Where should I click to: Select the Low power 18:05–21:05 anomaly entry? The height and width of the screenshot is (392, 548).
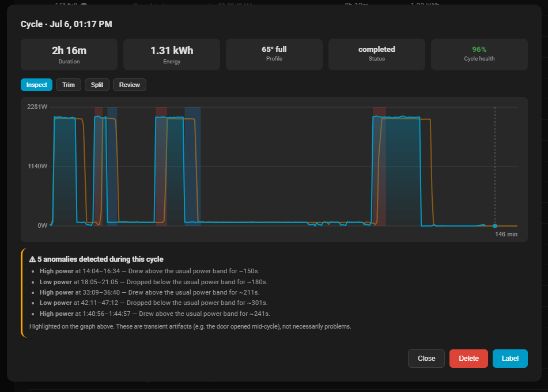[153, 282]
